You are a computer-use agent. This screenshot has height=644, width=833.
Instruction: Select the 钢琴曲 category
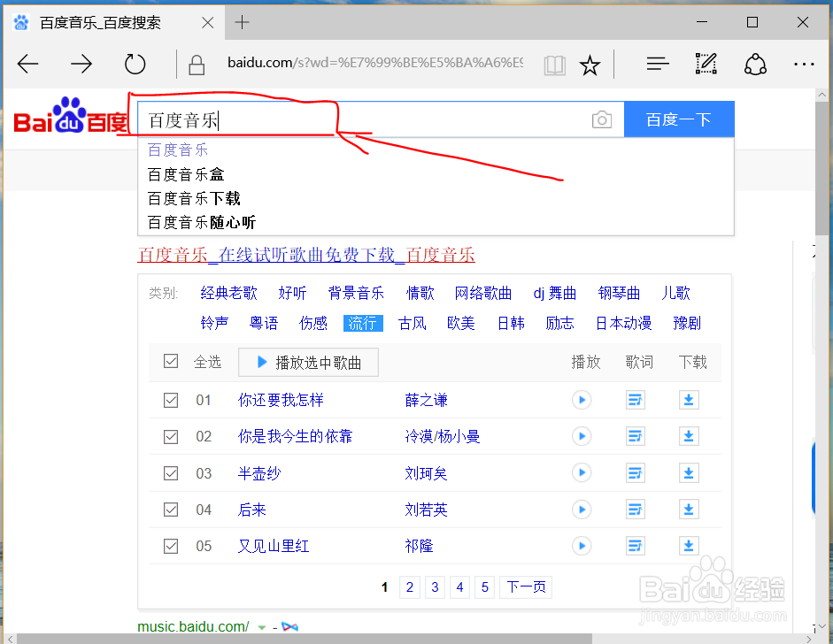[x=619, y=293]
